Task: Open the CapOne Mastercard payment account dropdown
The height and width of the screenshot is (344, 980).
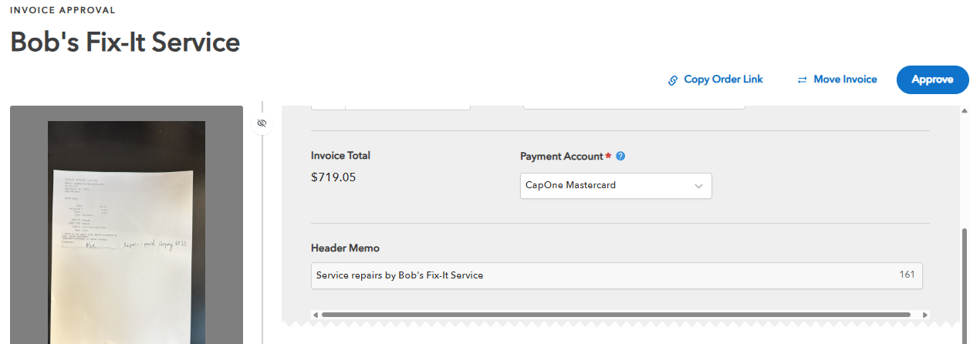Action: [616, 185]
